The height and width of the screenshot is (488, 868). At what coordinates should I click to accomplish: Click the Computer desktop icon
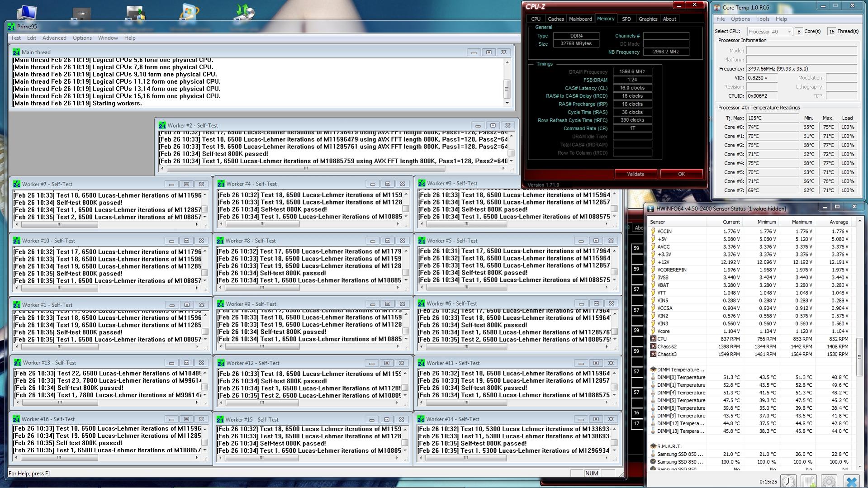pos(26,12)
